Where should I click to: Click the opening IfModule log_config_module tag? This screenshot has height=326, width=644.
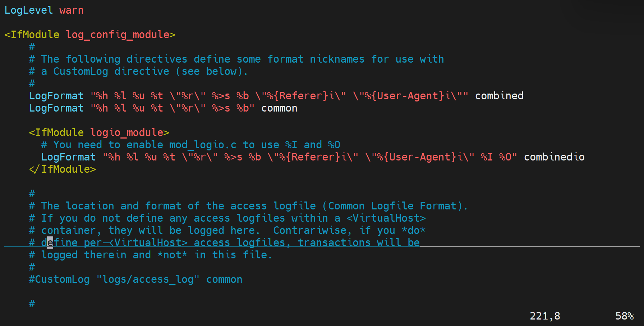pyautogui.click(x=89, y=35)
